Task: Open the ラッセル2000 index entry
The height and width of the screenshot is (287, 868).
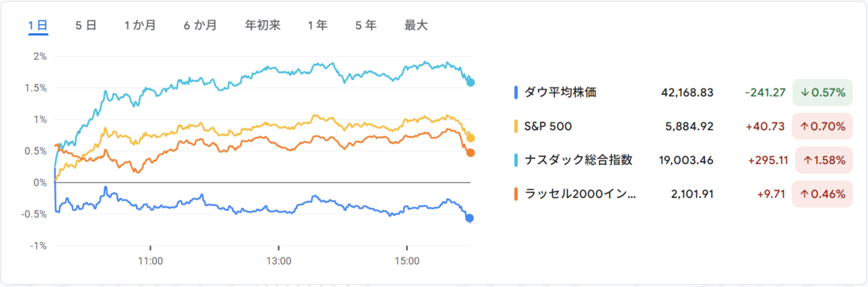Action: click(x=580, y=194)
